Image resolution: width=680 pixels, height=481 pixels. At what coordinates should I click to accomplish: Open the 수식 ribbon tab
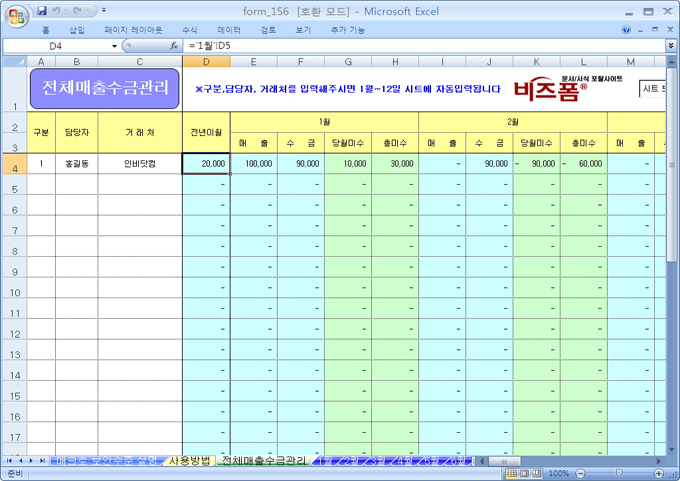click(x=189, y=30)
